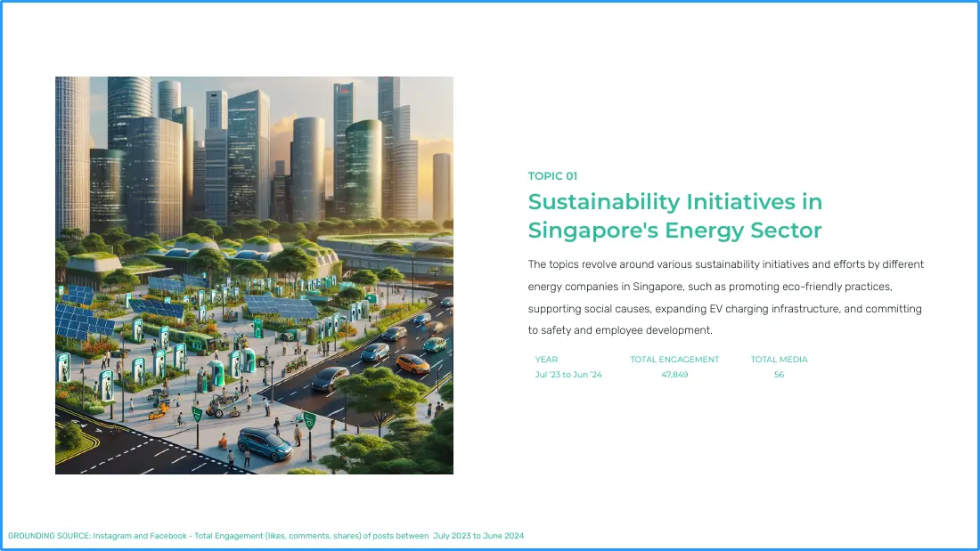Viewport: 980px width, 551px height.
Task: Click the paragraph line starting 'supporting social causes'
Action: point(725,309)
